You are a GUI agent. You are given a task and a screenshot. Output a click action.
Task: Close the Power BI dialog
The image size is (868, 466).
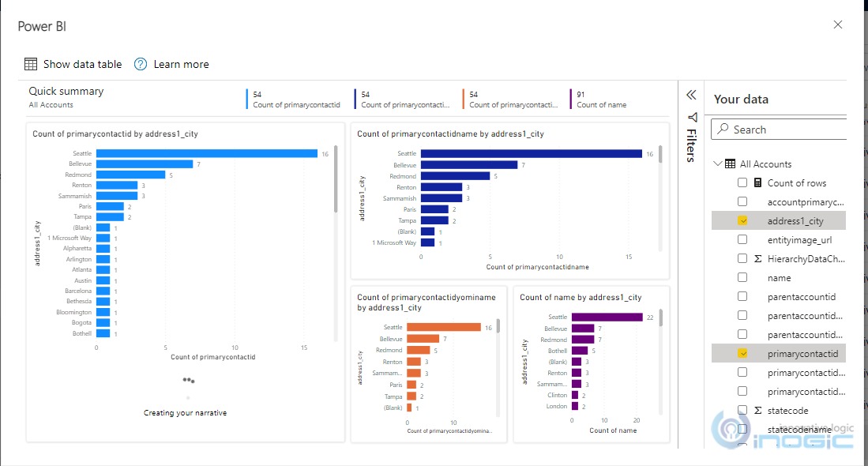point(838,24)
